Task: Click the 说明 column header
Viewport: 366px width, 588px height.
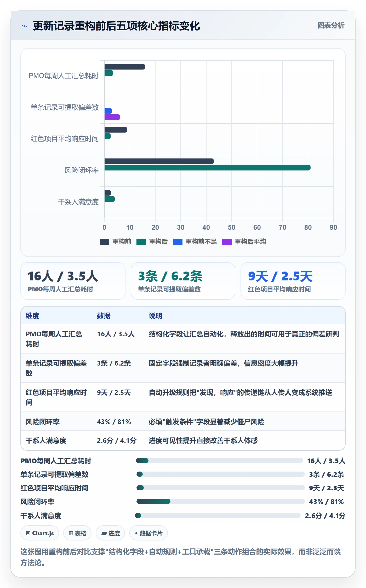Action: tap(156, 316)
